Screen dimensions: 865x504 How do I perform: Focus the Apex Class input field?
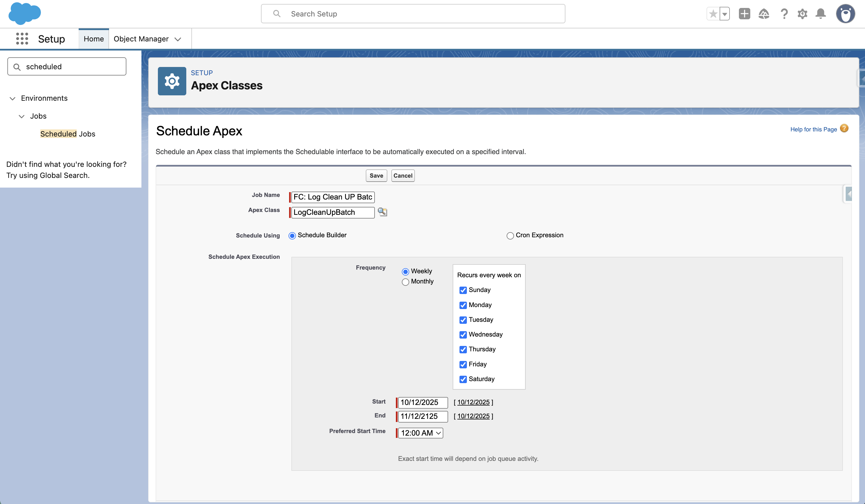[333, 212]
